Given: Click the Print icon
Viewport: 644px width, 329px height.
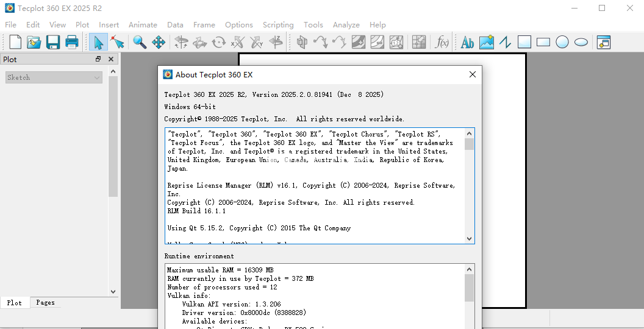Looking at the screenshot, I should tap(72, 42).
